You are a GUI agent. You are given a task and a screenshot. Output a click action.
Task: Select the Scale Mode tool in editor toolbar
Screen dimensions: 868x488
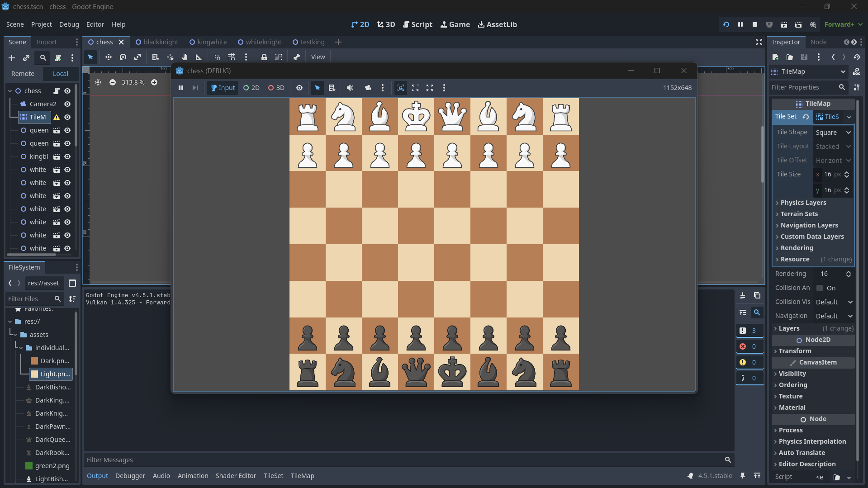138,57
